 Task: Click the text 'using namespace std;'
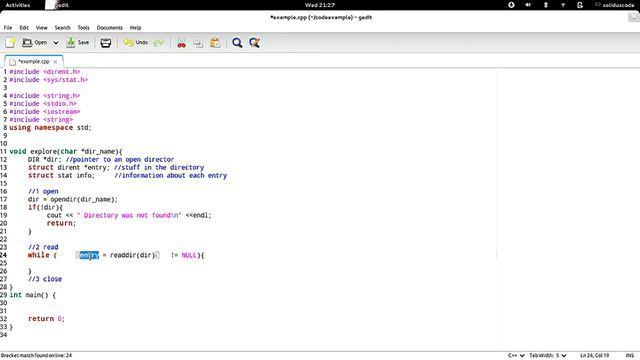tap(50, 128)
